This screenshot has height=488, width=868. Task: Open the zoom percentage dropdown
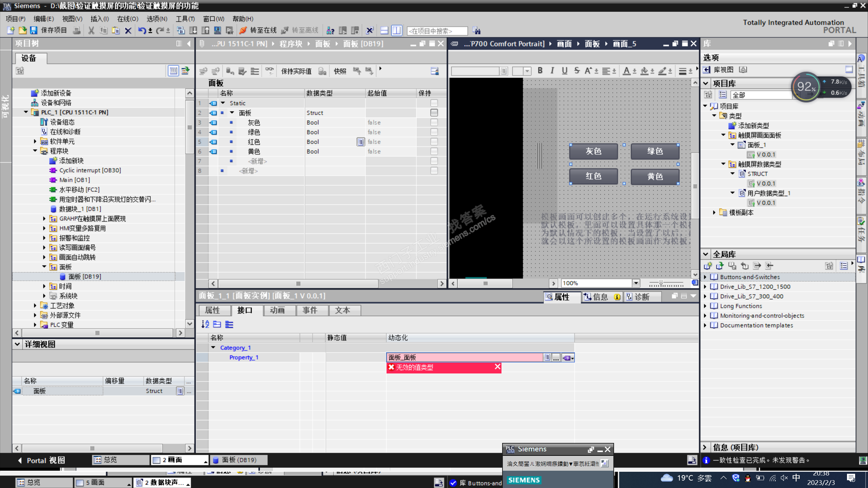point(636,283)
